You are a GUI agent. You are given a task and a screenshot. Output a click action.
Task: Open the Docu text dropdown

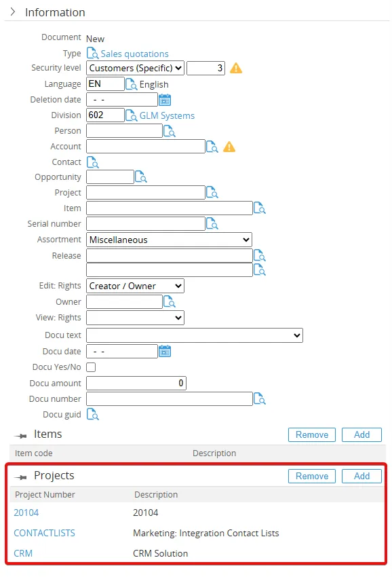pos(195,335)
